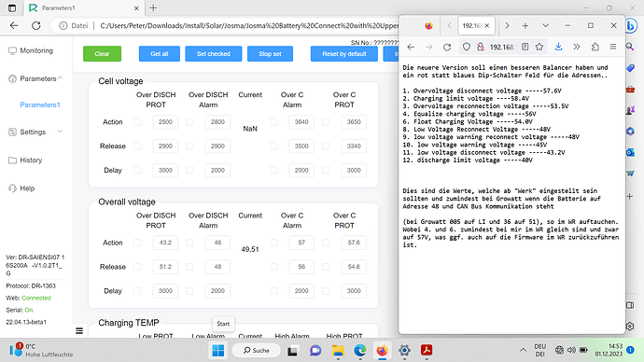Collapse the Parameters sidebar group
Screen dimensions: 644x362
(61, 78)
